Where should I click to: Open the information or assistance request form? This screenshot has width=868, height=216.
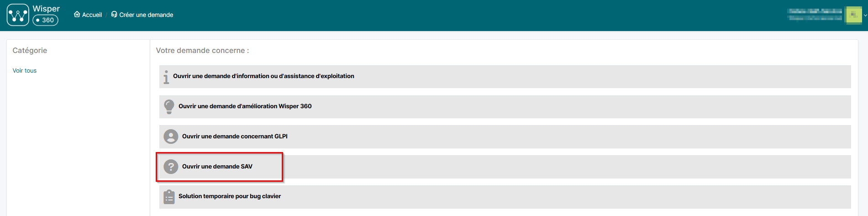coord(505,77)
